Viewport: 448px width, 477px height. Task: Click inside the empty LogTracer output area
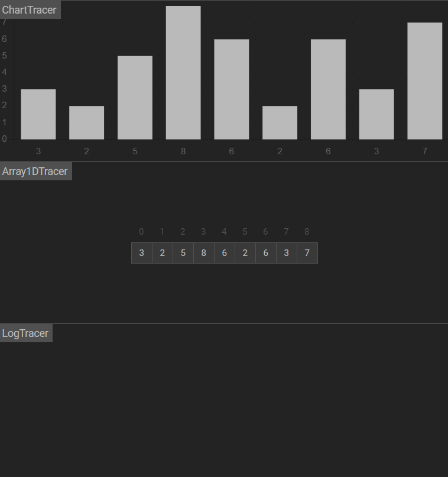[x=224, y=408]
